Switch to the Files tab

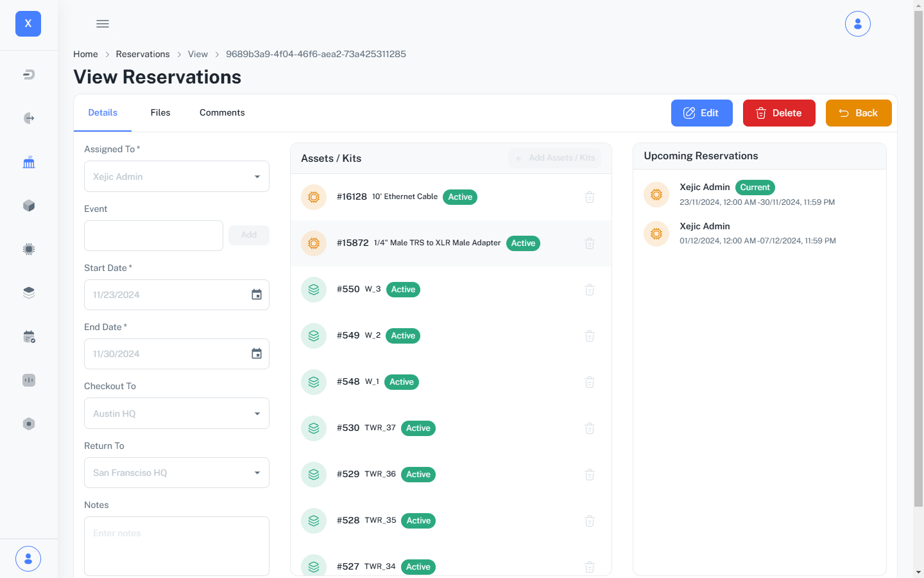160,113
